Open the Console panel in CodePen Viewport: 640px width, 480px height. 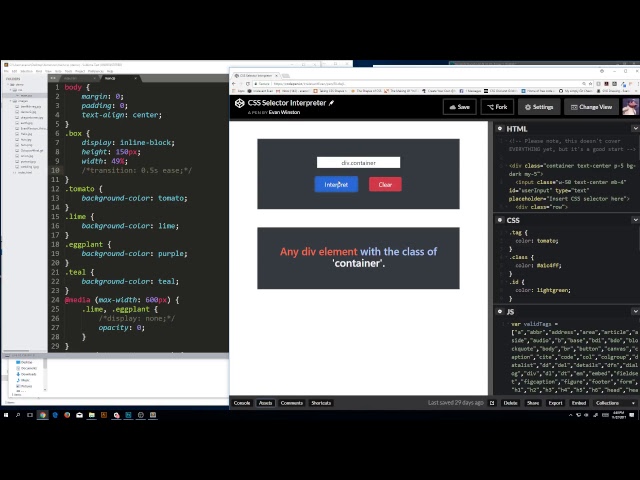click(x=242, y=403)
